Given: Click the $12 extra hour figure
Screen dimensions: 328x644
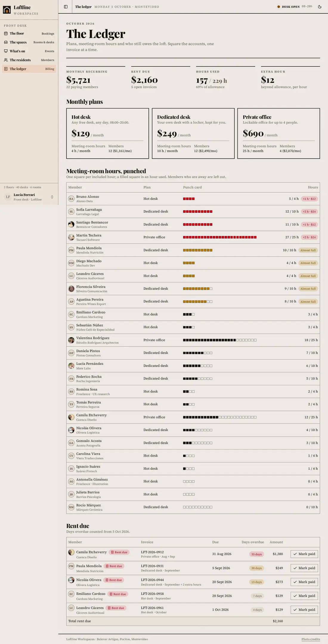Looking at the screenshot, I should point(267,80).
